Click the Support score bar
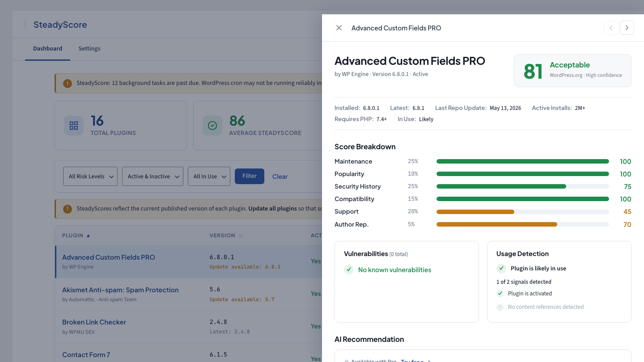 523,211
